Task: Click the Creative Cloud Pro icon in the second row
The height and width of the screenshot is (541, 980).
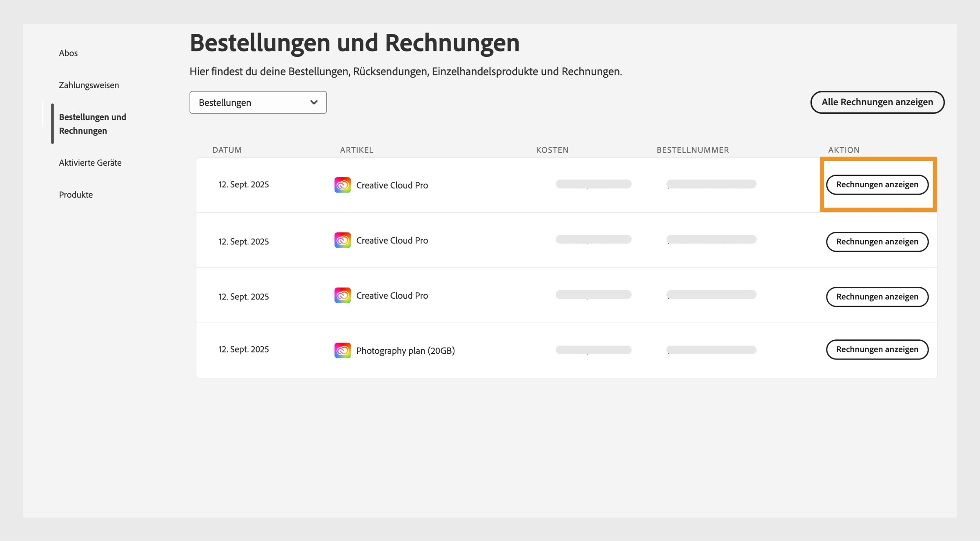Action: 343,240
